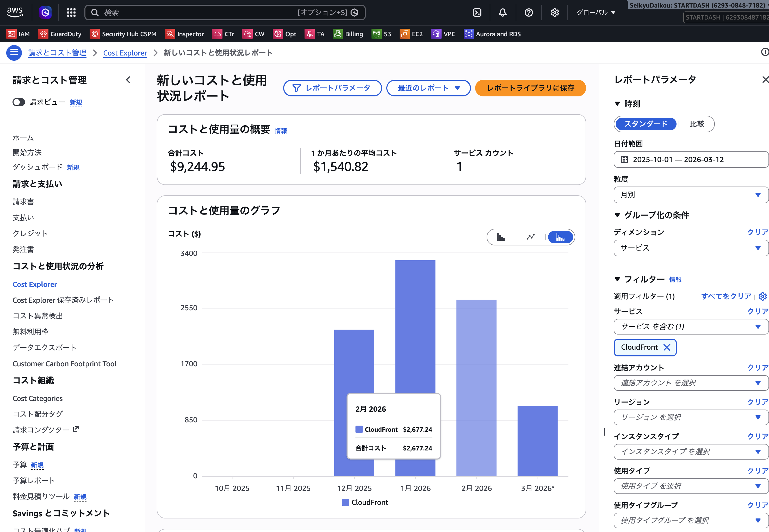Click the 1月 2026 chart bar
The height and width of the screenshot is (532, 769).
[415, 368]
